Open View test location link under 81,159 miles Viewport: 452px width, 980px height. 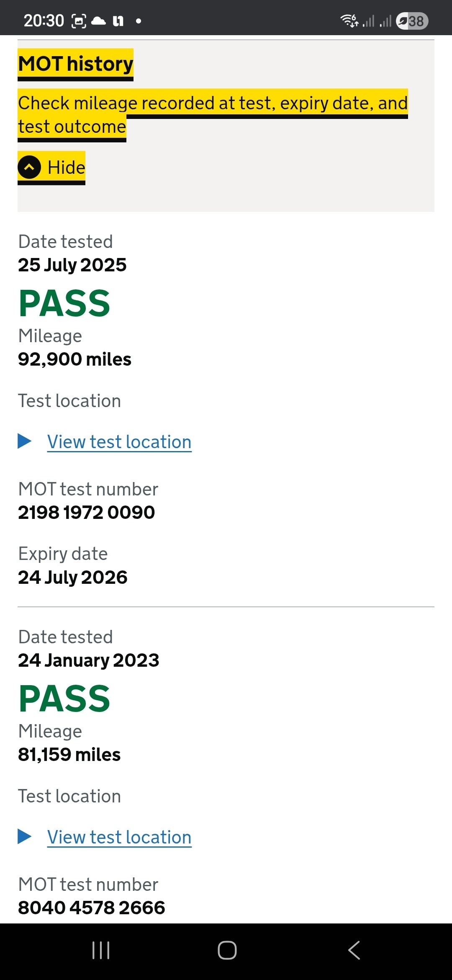coord(119,837)
